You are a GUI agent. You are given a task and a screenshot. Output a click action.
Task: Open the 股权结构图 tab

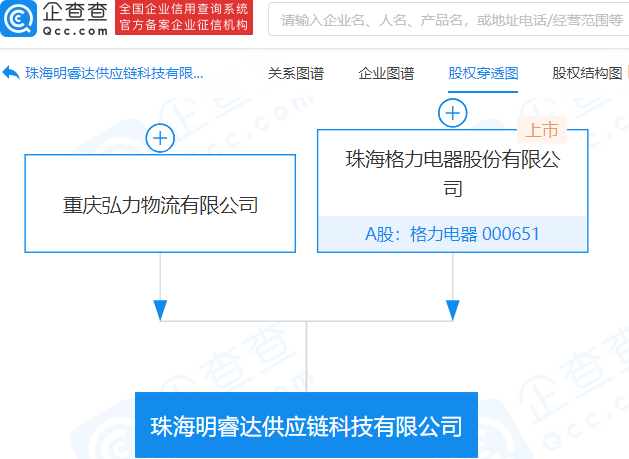tap(587, 73)
